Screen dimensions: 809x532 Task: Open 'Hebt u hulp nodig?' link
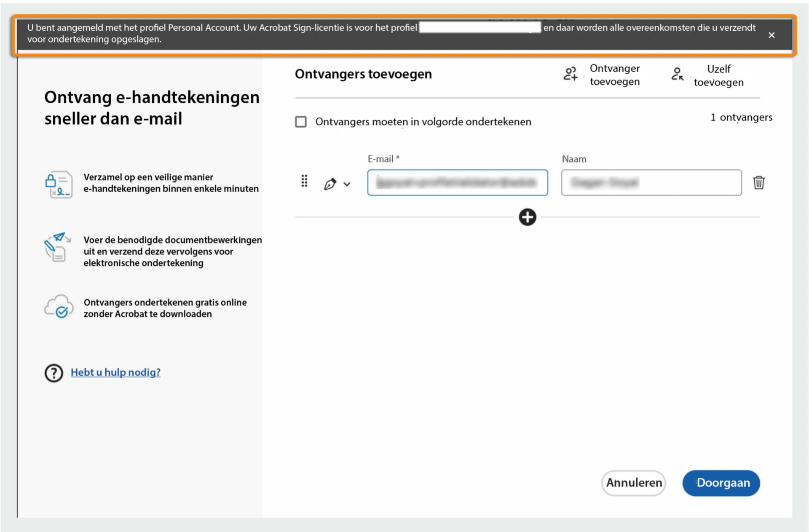[x=115, y=372]
